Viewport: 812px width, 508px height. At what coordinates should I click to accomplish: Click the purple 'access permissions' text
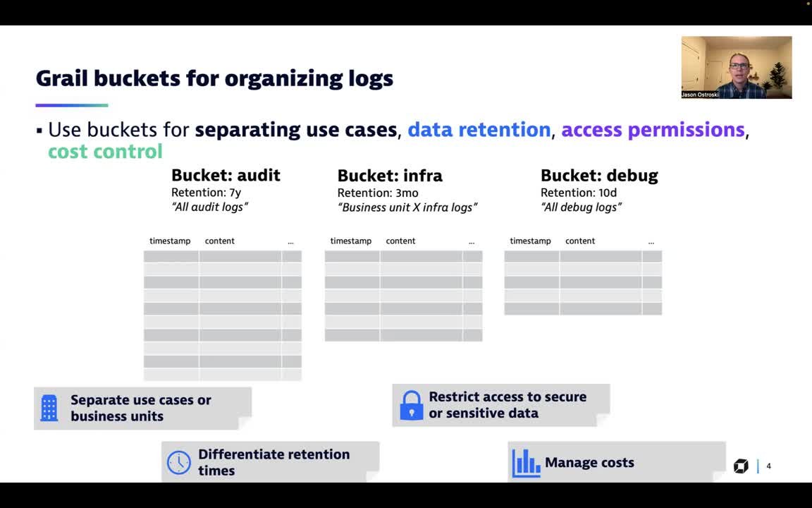pyautogui.click(x=653, y=130)
